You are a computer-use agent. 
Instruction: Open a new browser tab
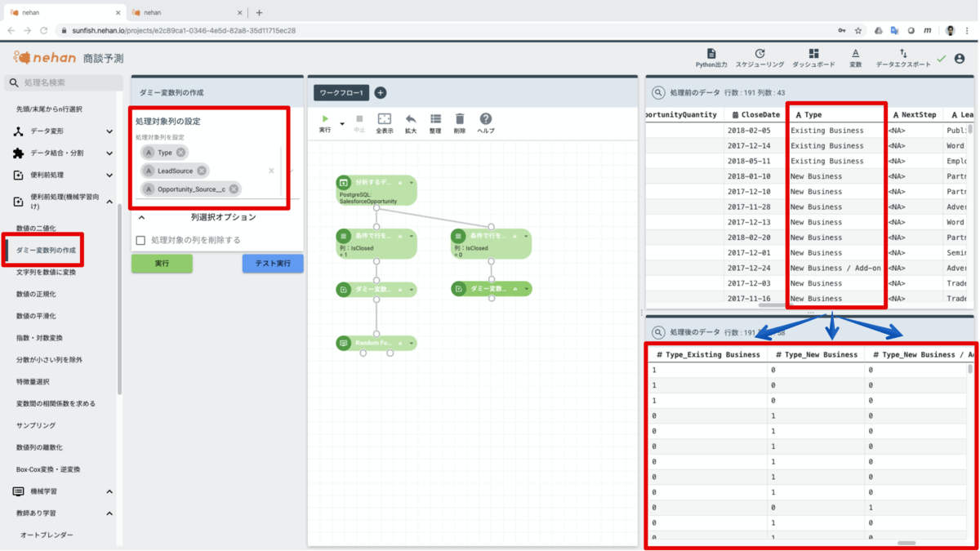(x=259, y=12)
